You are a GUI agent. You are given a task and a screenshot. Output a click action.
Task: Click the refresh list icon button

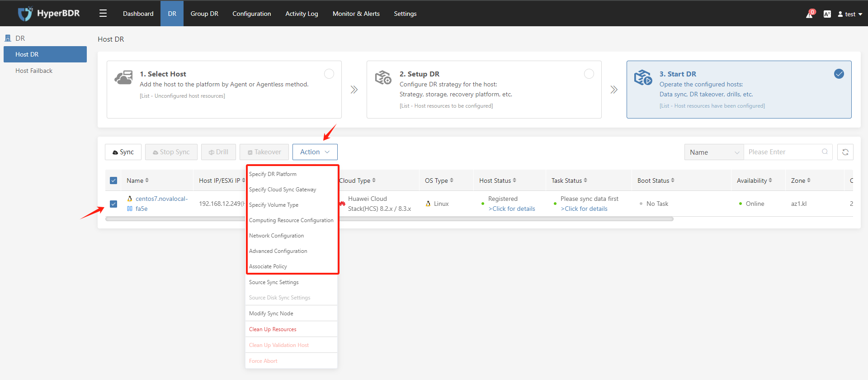845,152
